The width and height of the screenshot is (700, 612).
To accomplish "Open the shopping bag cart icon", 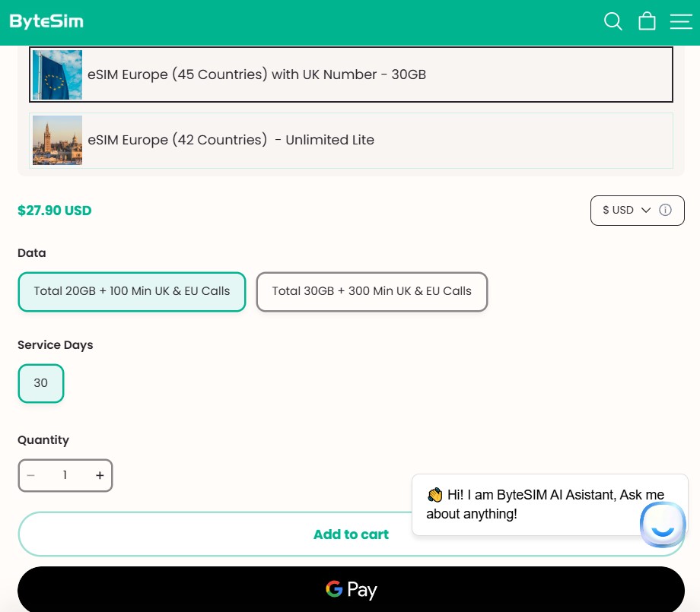I will [647, 21].
